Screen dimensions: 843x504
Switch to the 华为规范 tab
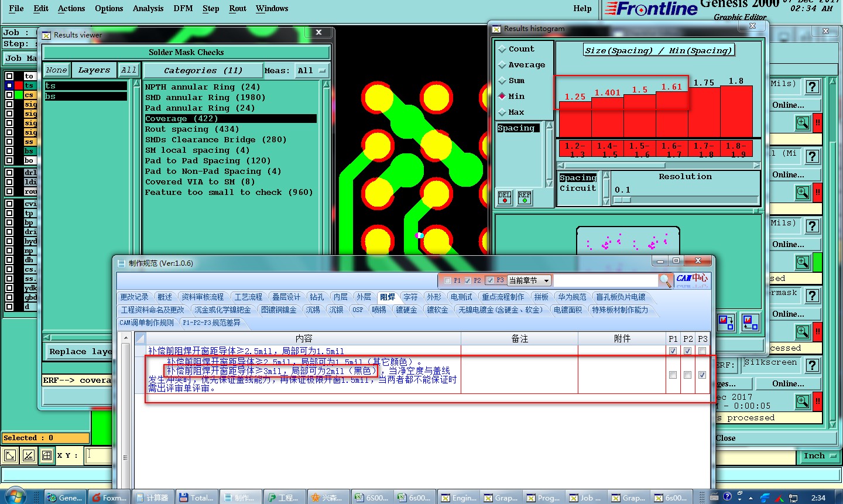coord(571,297)
